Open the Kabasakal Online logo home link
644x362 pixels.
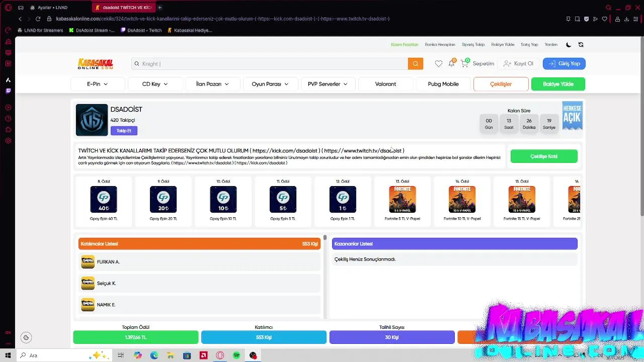pos(96,64)
